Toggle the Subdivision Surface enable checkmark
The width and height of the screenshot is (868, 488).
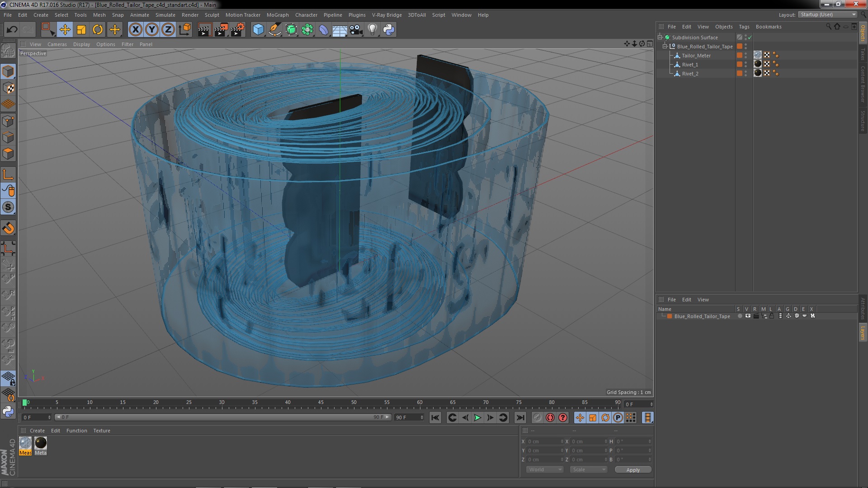(750, 38)
